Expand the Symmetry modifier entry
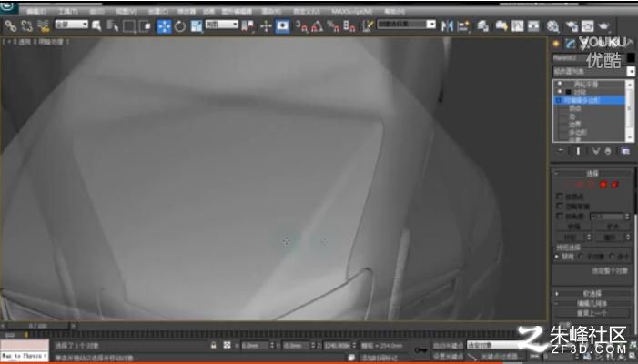This screenshot has width=638, height=364. [x=568, y=92]
